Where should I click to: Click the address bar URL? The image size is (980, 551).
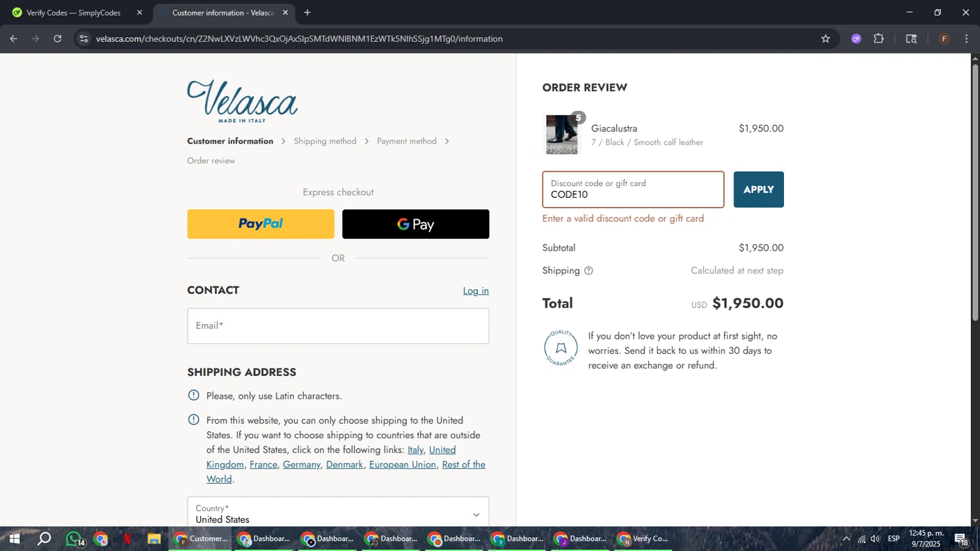pos(299,39)
